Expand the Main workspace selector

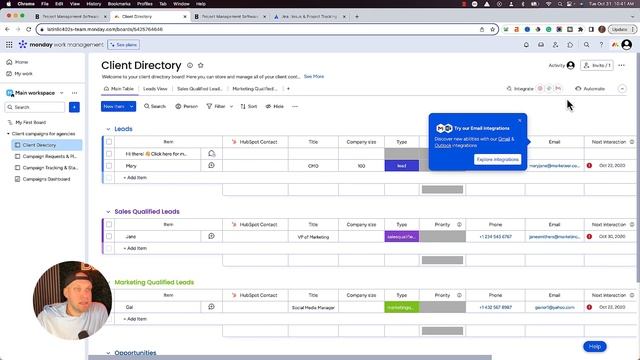click(x=62, y=93)
